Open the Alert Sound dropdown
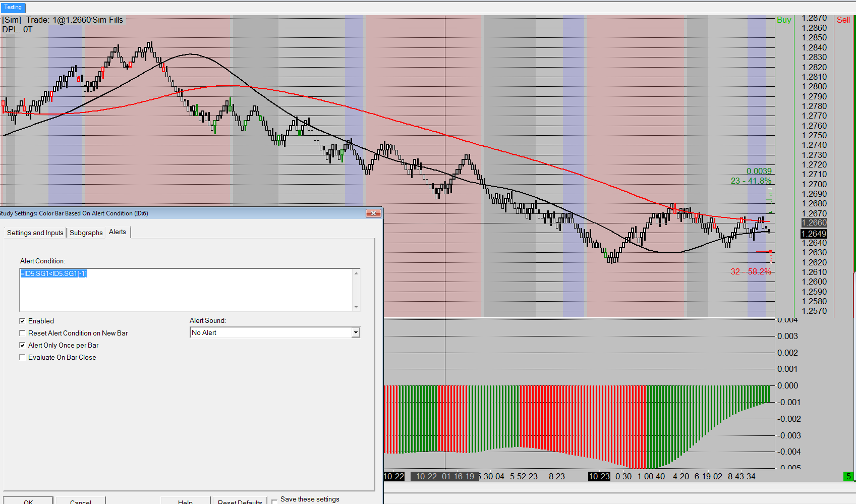The height and width of the screenshot is (504, 856). pos(356,332)
